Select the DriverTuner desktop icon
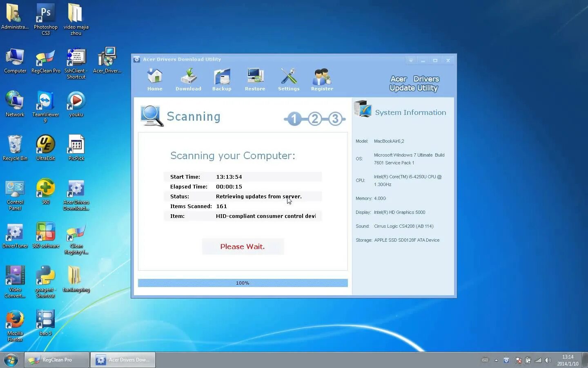This screenshot has width=588, height=368. click(x=15, y=236)
